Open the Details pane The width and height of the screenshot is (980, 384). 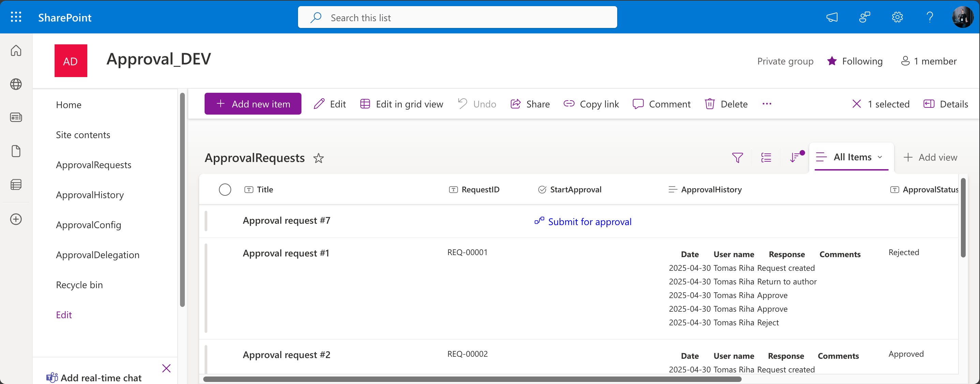pyautogui.click(x=945, y=104)
